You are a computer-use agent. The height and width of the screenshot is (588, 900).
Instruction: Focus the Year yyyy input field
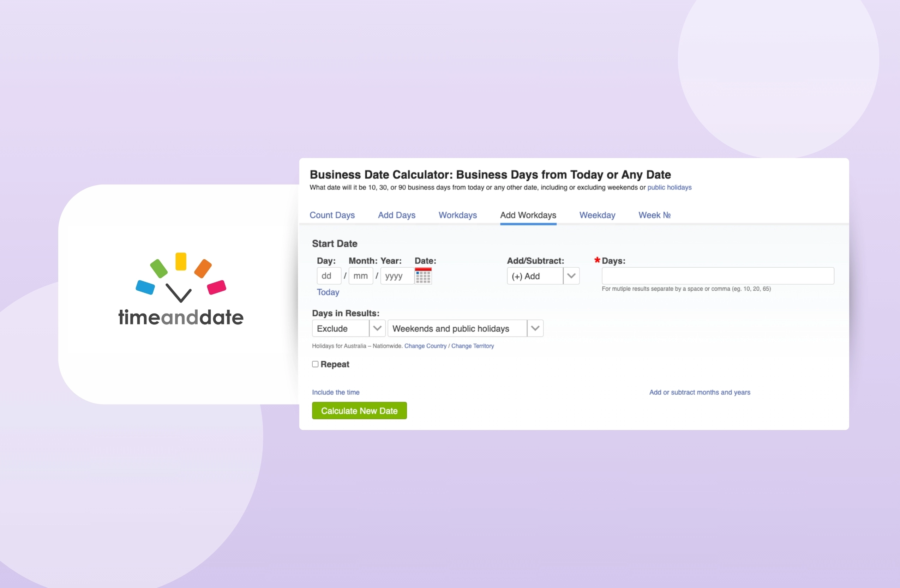click(397, 276)
